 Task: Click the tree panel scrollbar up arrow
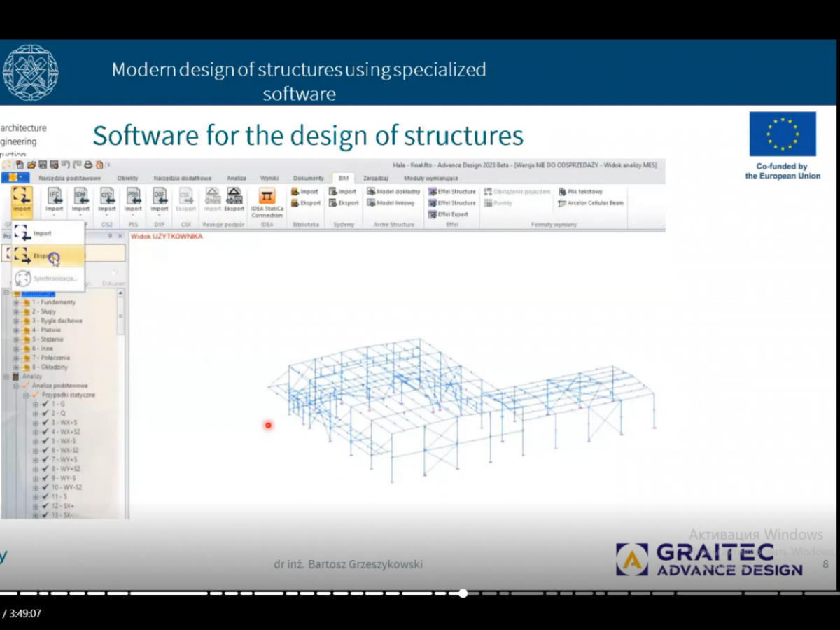121,293
